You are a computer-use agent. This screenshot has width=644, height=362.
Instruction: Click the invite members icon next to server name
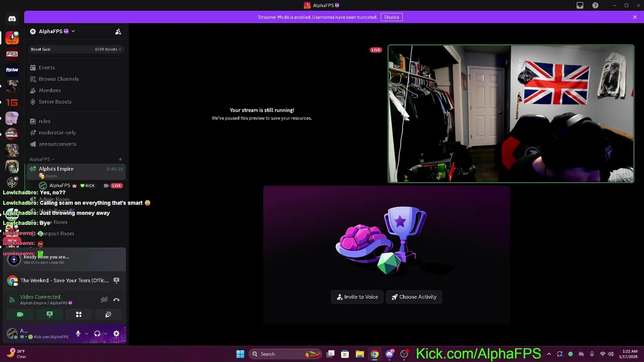point(118,32)
